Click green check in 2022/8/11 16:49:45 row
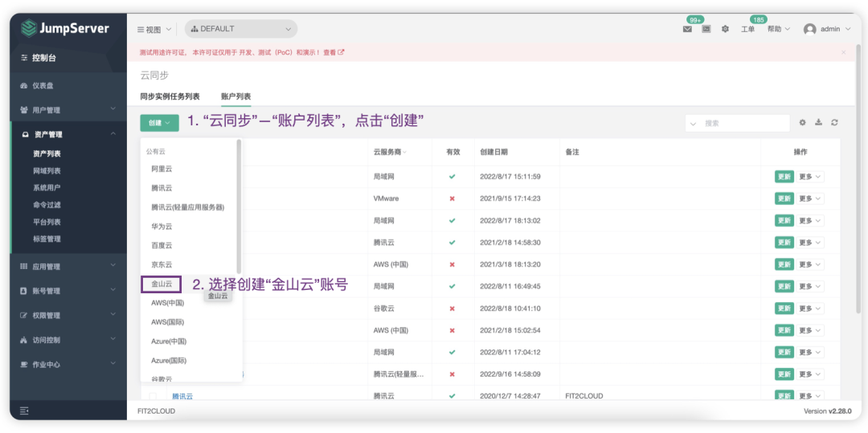The image size is (868, 433). click(452, 287)
